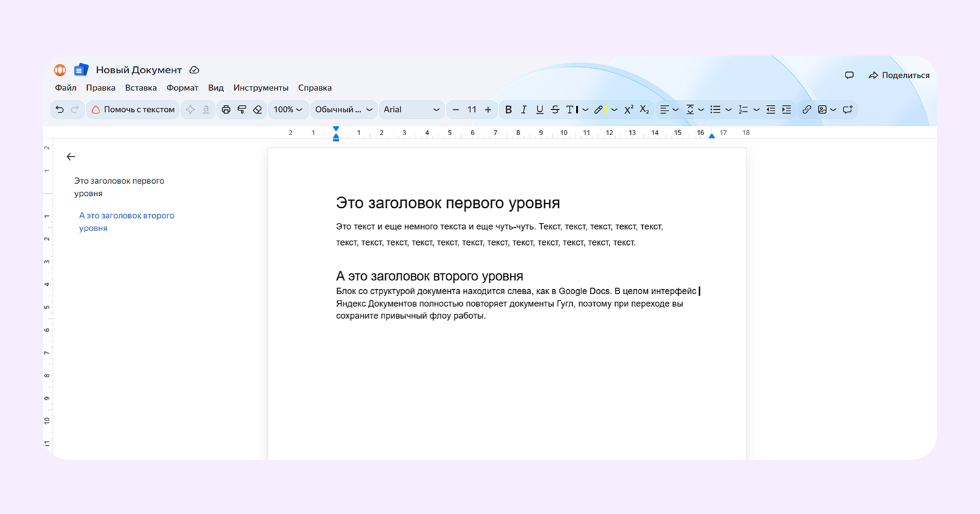Clear formatting with the eraser icon
The width and height of the screenshot is (980, 514).
pos(257,109)
